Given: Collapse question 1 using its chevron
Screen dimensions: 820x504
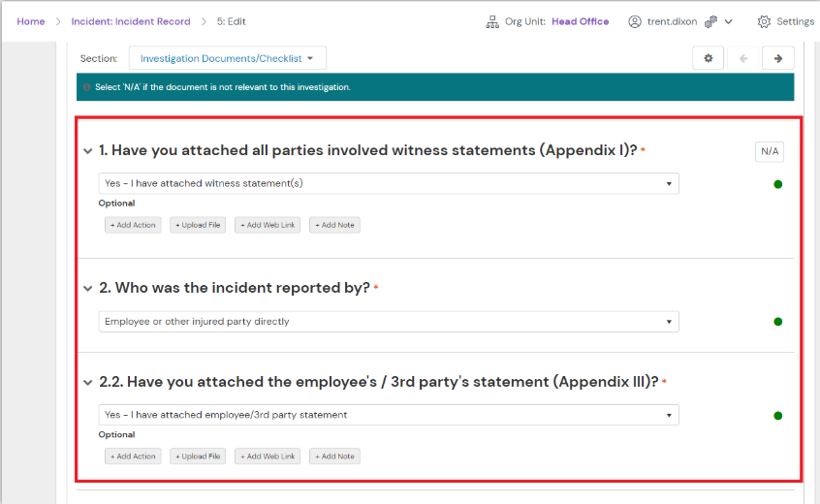Looking at the screenshot, I should 87,151.
